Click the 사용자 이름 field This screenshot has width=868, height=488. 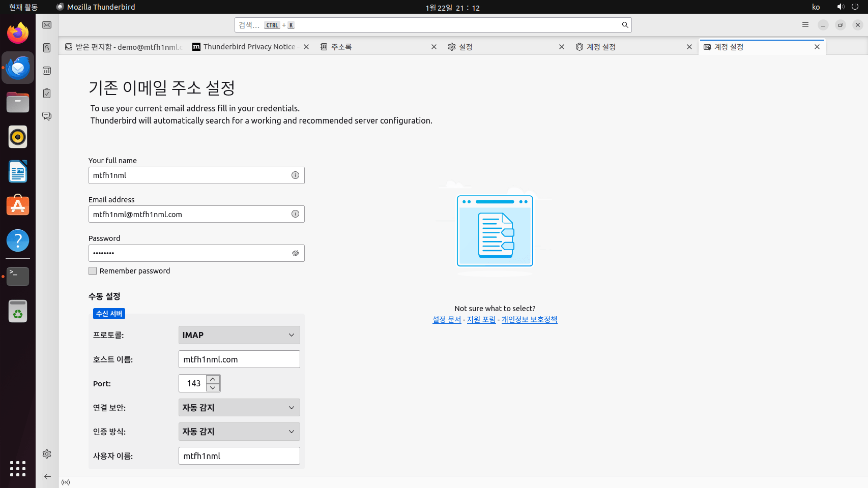click(x=239, y=456)
